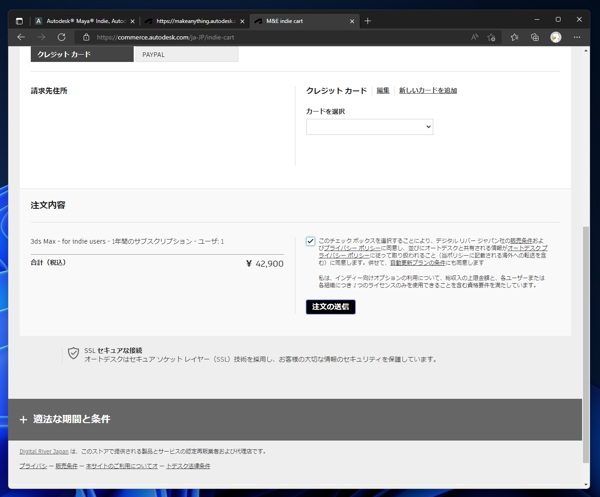Open browser collections
600x497 pixels.
click(x=535, y=37)
